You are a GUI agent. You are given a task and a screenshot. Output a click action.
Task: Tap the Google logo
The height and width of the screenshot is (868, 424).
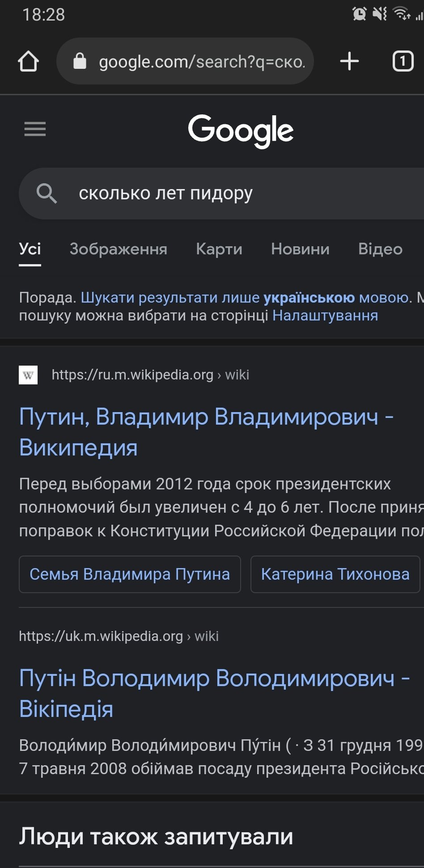click(241, 130)
